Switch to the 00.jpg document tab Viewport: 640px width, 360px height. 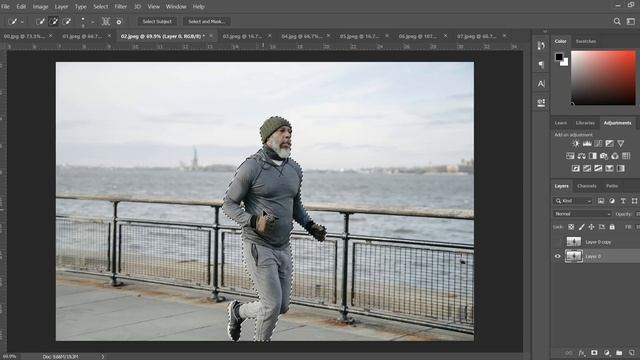[24, 36]
